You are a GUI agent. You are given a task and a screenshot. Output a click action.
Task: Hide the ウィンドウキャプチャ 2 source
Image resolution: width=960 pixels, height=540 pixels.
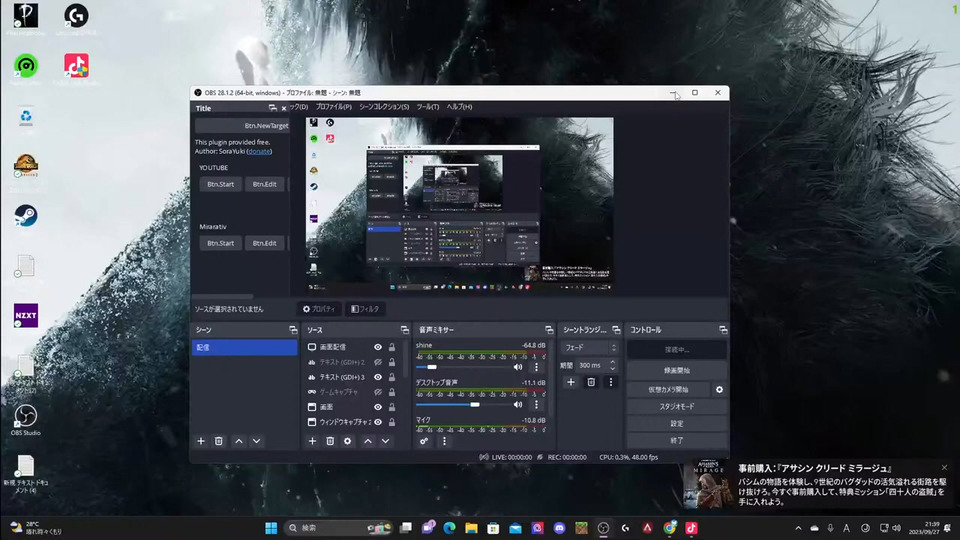click(x=378, y=422)
